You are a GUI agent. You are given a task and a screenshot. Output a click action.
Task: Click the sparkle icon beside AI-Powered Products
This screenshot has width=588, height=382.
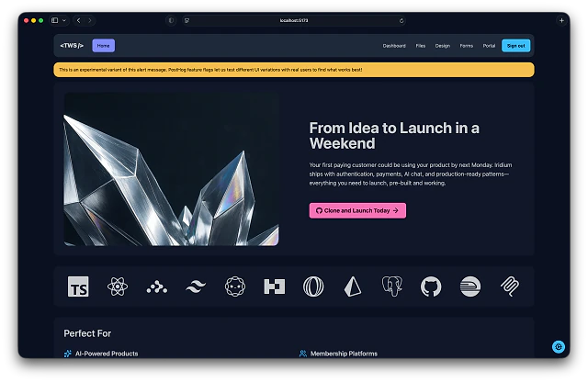pyautogui.click(x=67, y=354)
